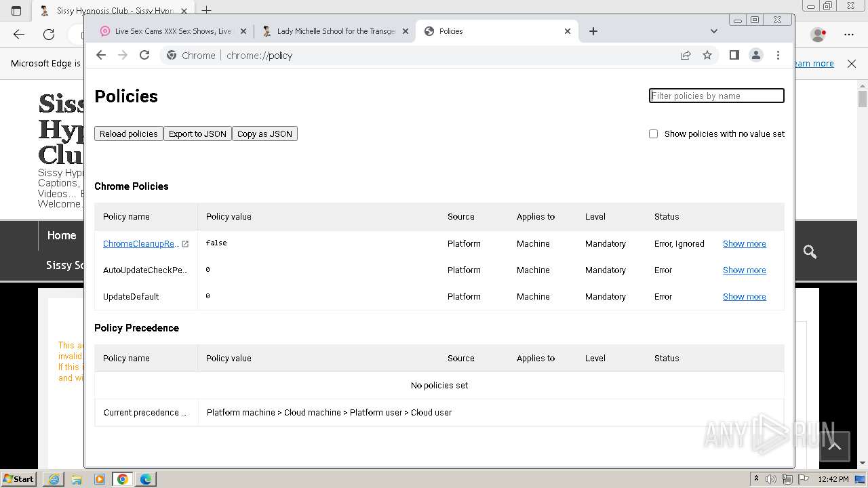This screenshot has height=488, width=868.
Task: Open Chrome profile avatar menu
Action: click(756, 55)
